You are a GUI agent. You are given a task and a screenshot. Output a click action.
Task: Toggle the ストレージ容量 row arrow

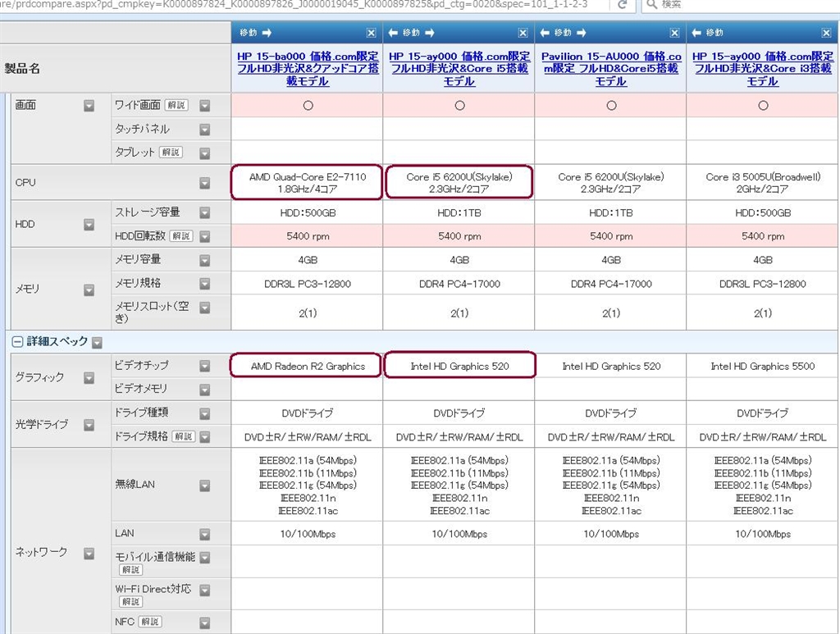[x=204, y=212]
